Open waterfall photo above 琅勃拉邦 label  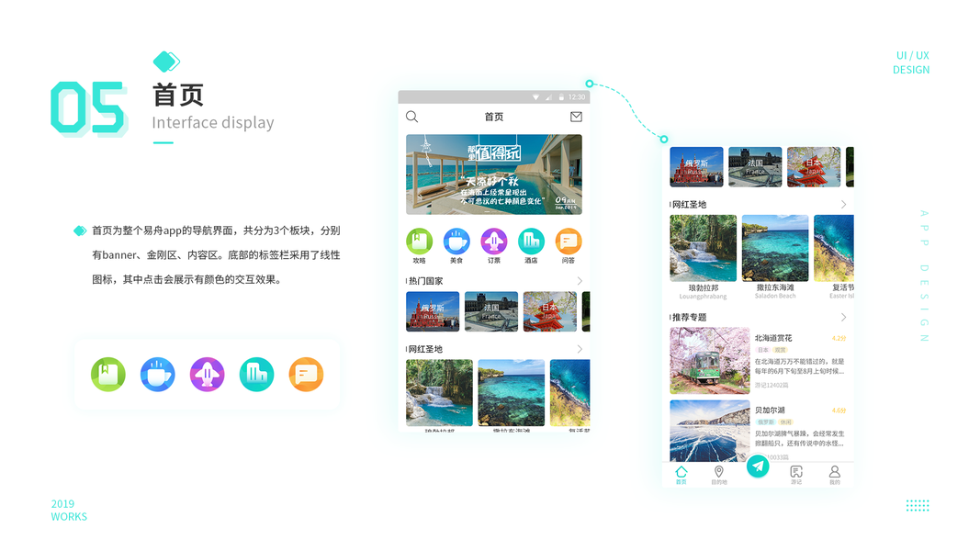click(704, 248)
